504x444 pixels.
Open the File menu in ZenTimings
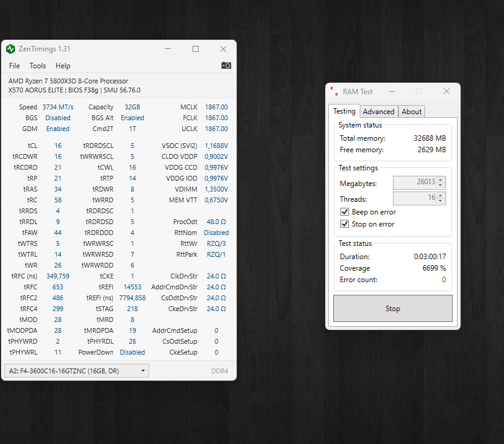click(14, 66)
